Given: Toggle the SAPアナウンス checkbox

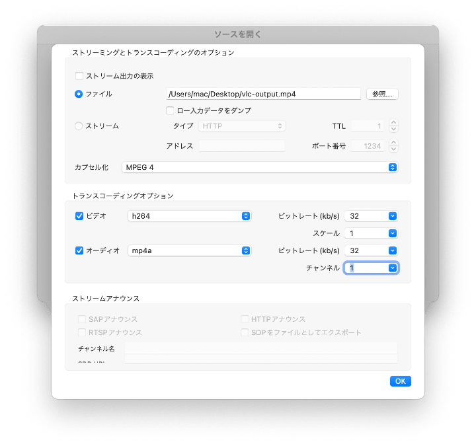Looking at the screenshot, I should (x=82, y=319).
